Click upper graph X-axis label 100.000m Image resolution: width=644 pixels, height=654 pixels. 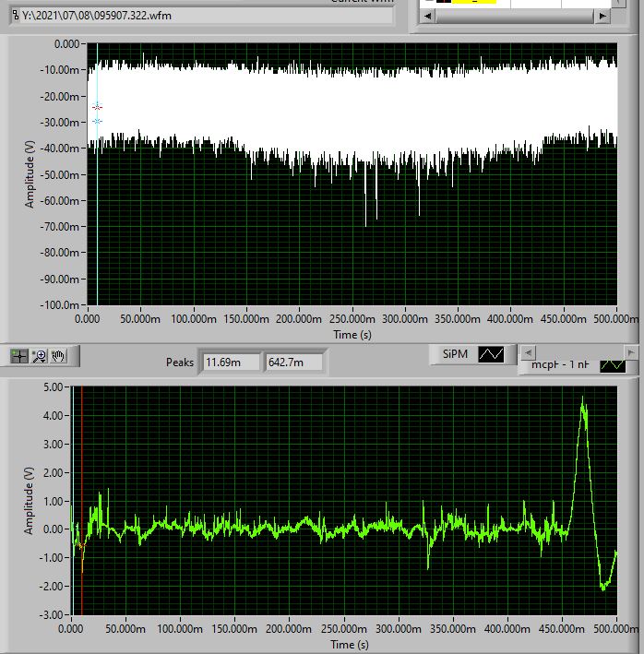[x=194, y=319]
